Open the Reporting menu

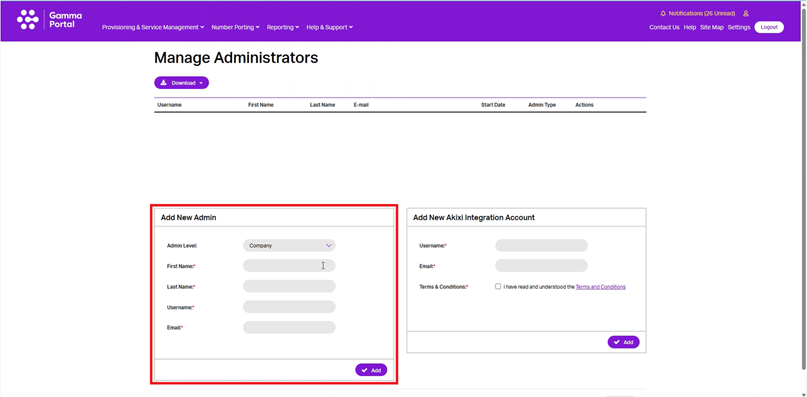283,27
